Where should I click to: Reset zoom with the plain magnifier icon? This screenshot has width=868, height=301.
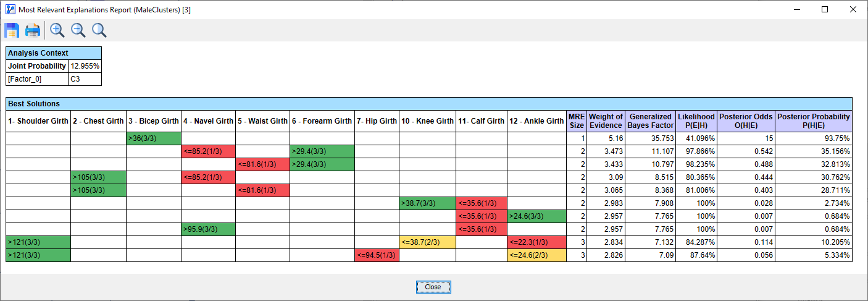click(x=99, y=30)
